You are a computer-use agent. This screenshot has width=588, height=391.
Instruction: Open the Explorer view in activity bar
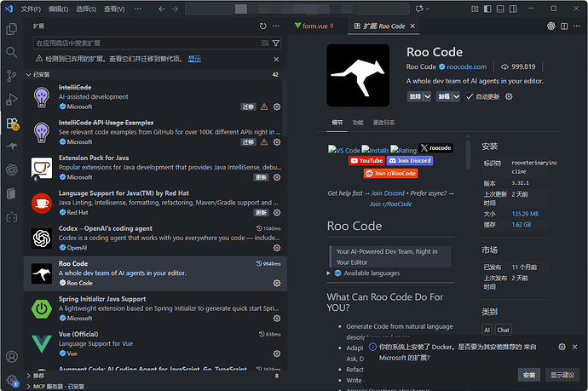[12, 28]
